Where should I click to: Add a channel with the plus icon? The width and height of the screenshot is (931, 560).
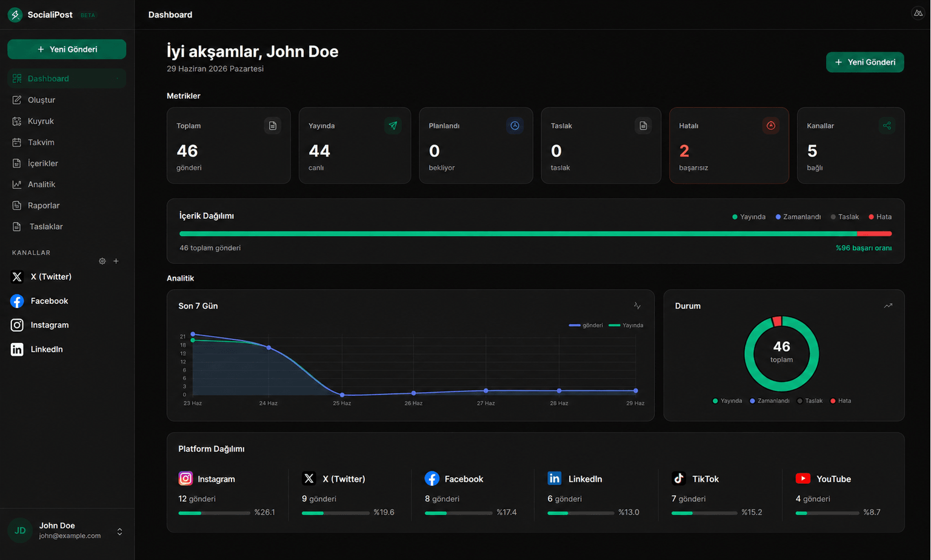[116, 261]
